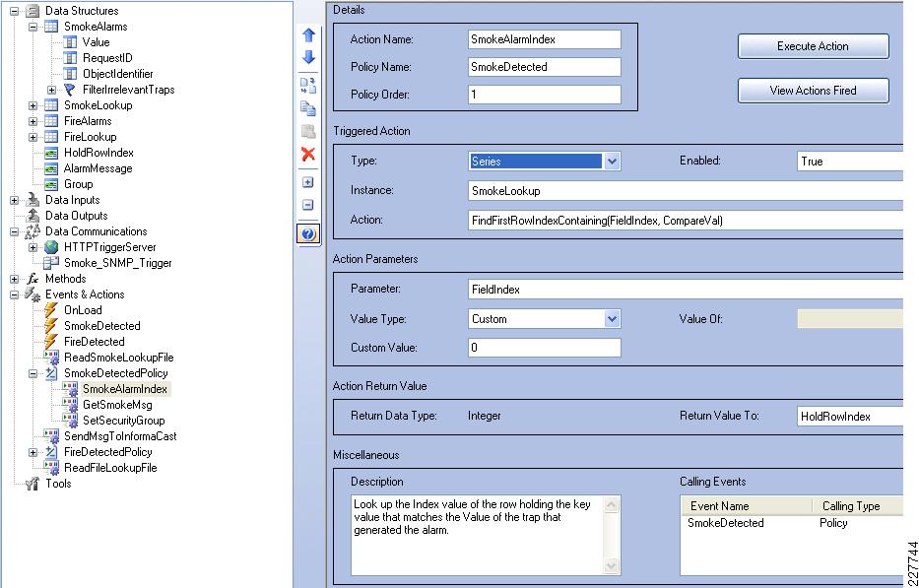
Task: Collapse the SmokeAlarms tree node
Action: [x=33, y=27]
